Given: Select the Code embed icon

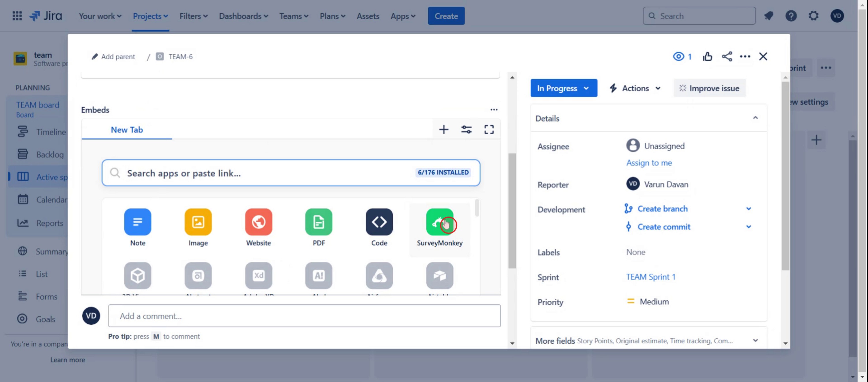Looking at the screenshot, I should 379,222.
